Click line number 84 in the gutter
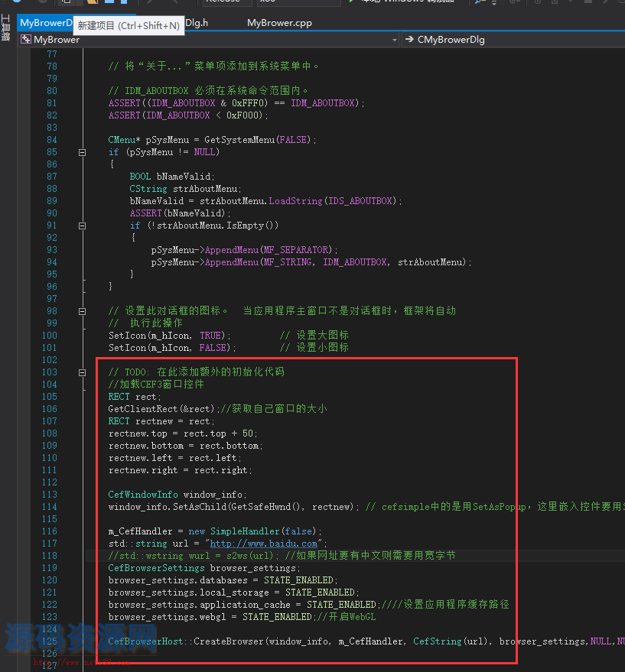This screenshot has height=672, width=625. 52,140
